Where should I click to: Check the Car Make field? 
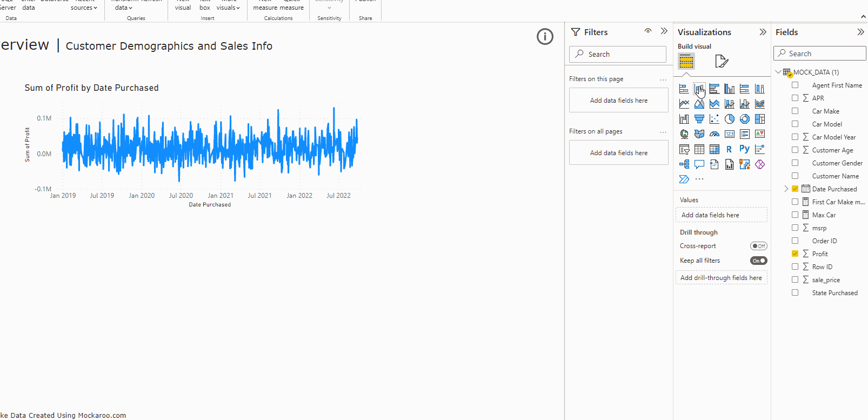coord(795,111)
